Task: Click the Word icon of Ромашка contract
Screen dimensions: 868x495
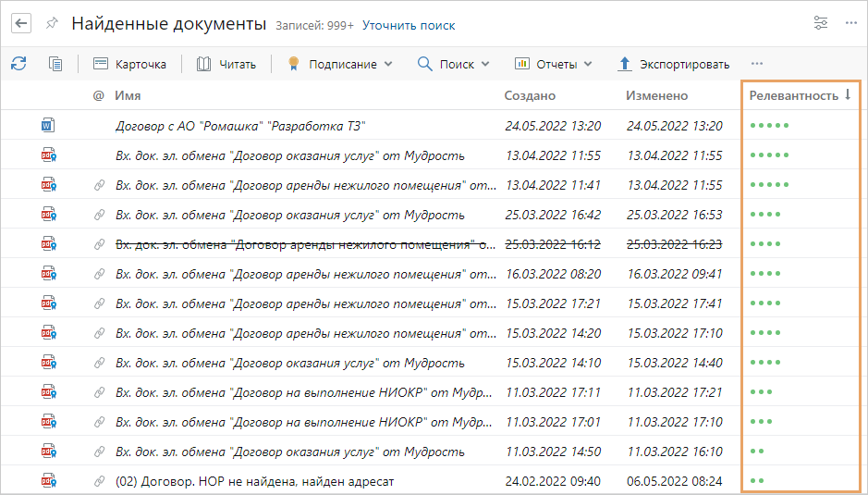Action: 49,125
